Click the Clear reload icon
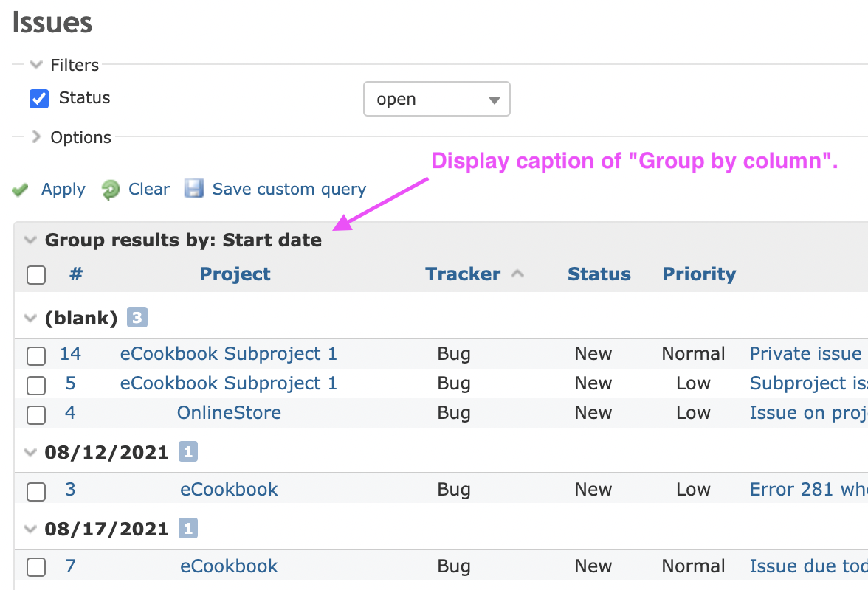Screen dimensions: 868x590 click(110, 190)
